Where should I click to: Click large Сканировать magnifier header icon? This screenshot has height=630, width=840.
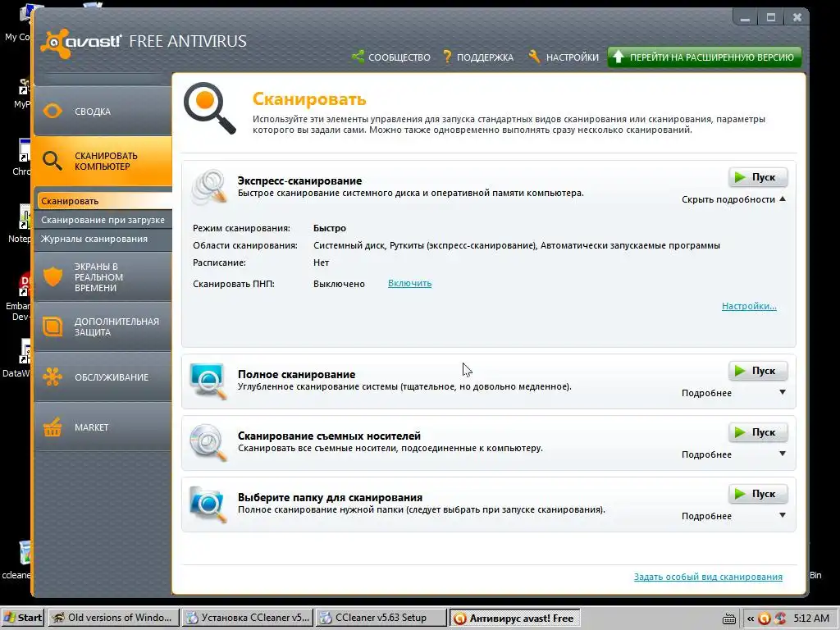click(209, 108)
